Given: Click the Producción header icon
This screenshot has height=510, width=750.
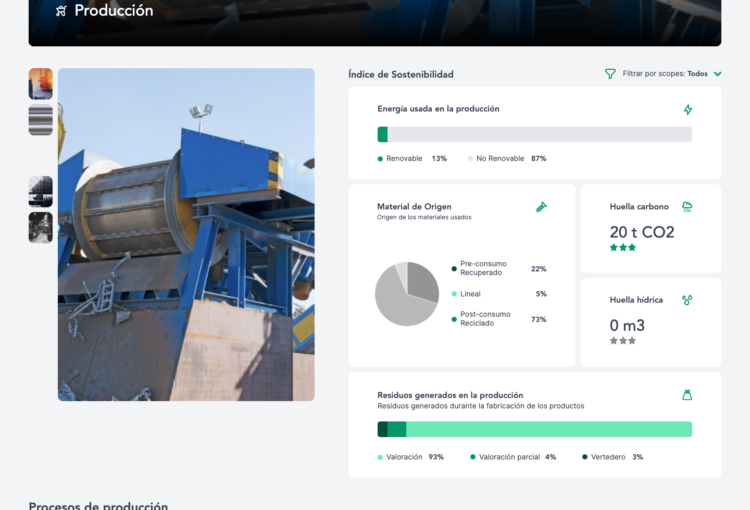Looking at the screenshot, I should click(61, 11).
